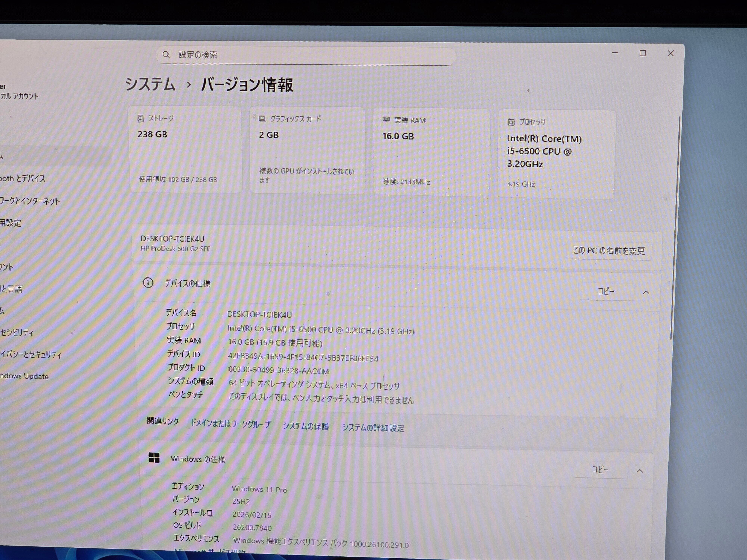Click the 設定の検索 search field

pos(304,55)
